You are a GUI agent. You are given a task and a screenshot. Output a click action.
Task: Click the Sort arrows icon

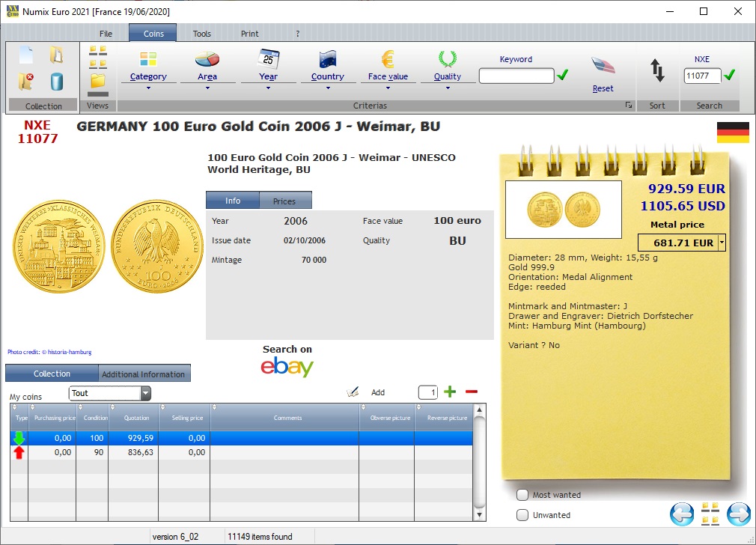click(x=657, y=69)
